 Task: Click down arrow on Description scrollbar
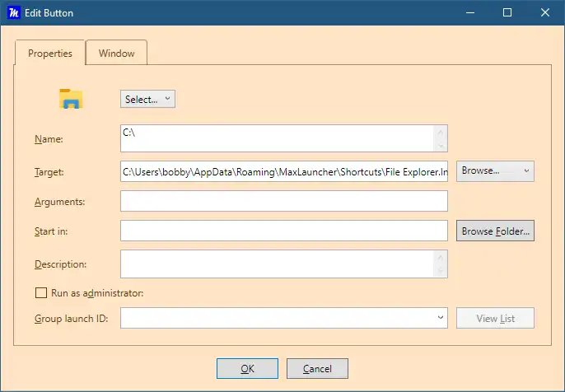441,272
